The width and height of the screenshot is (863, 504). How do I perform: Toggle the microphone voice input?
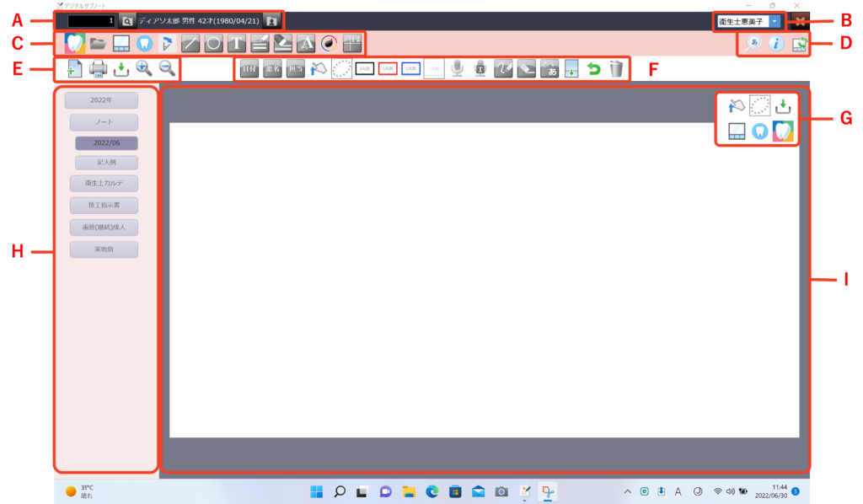[x=457, y=69]
